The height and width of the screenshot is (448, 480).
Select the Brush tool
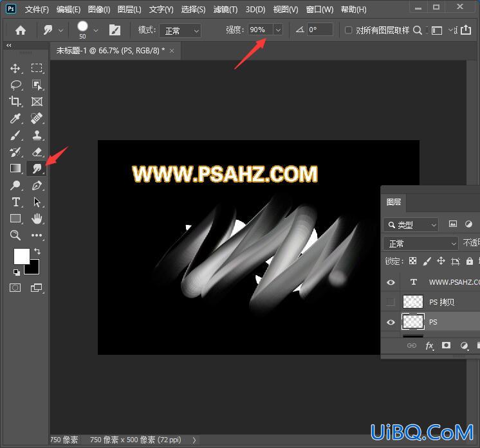[15, 135]
